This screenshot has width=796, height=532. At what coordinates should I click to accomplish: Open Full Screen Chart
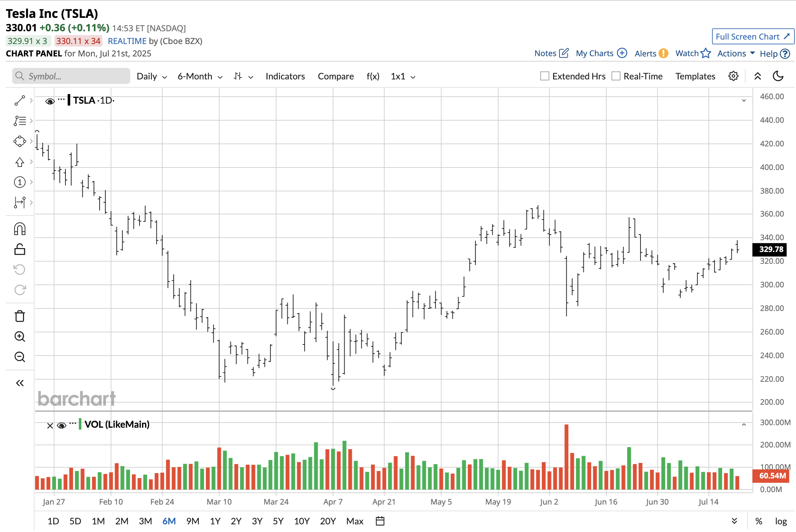[x=753, y=37]
